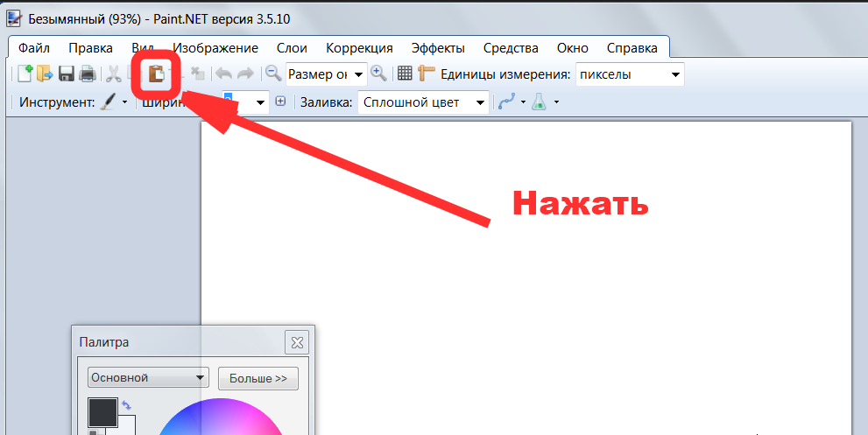Open the Средства menu

[x=511, y=48]
